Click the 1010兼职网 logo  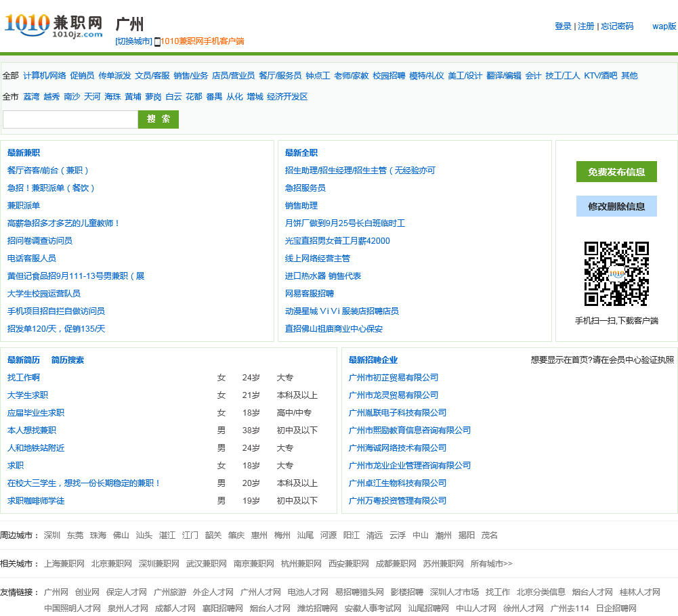click(54, 25)
